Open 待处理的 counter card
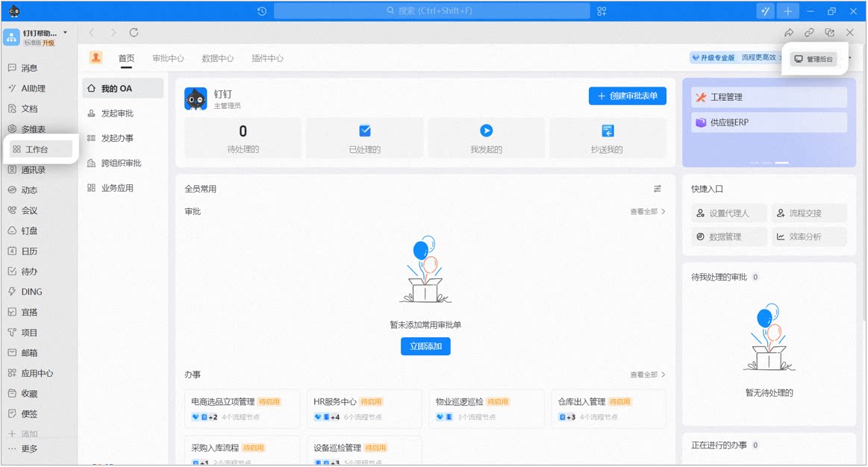The image size is (868, 467). (x=243, y=138)
